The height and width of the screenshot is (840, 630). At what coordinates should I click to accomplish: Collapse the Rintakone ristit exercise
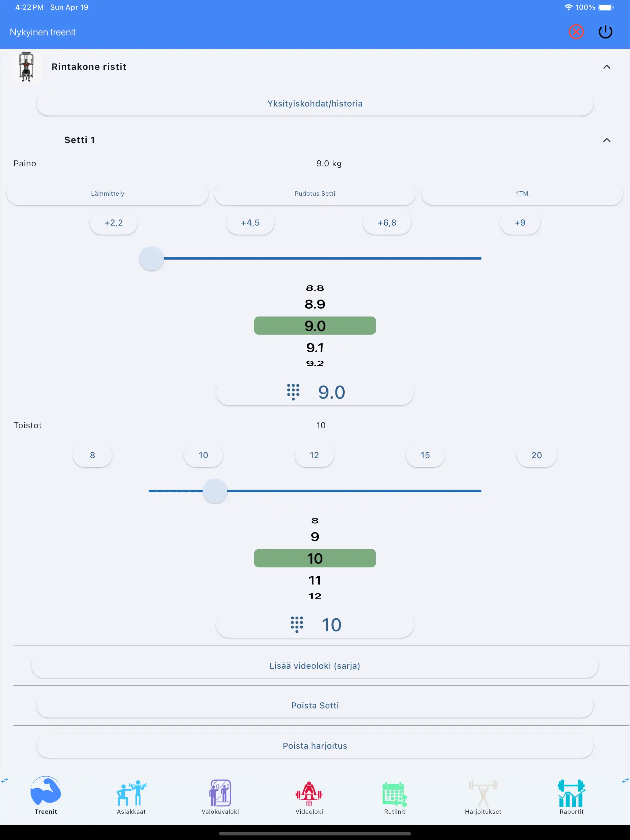point(606,67)
